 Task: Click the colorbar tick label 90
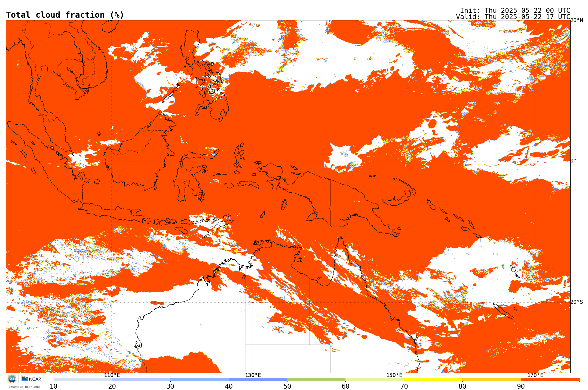point(521,386)
